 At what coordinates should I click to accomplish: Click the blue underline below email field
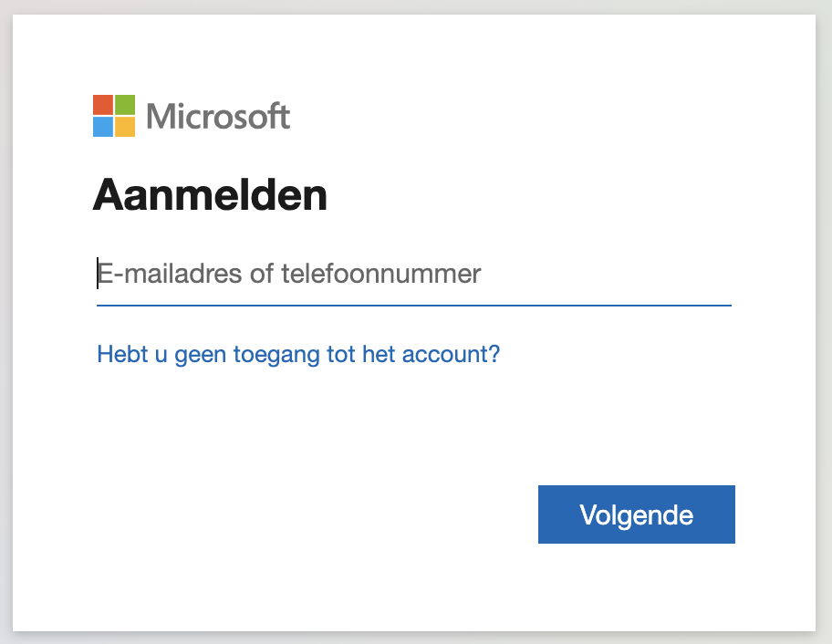pyautogui.click(x=413, y=306)
